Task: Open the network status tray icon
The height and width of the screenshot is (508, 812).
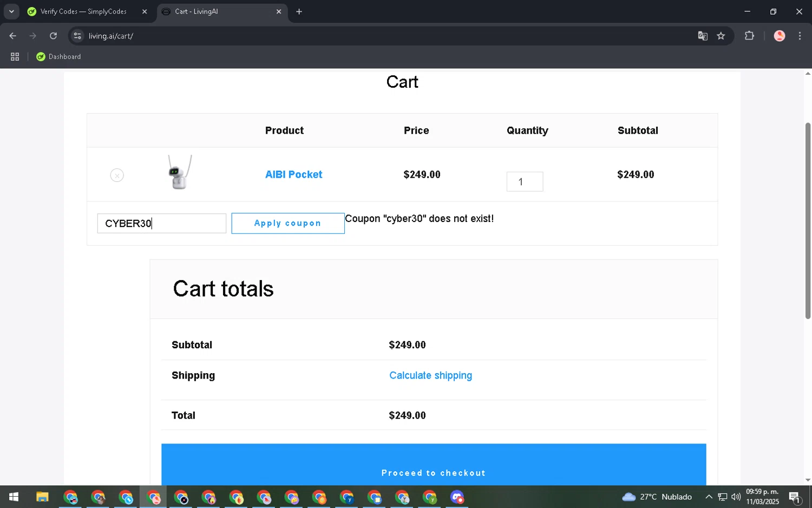Action: point(723,497)
